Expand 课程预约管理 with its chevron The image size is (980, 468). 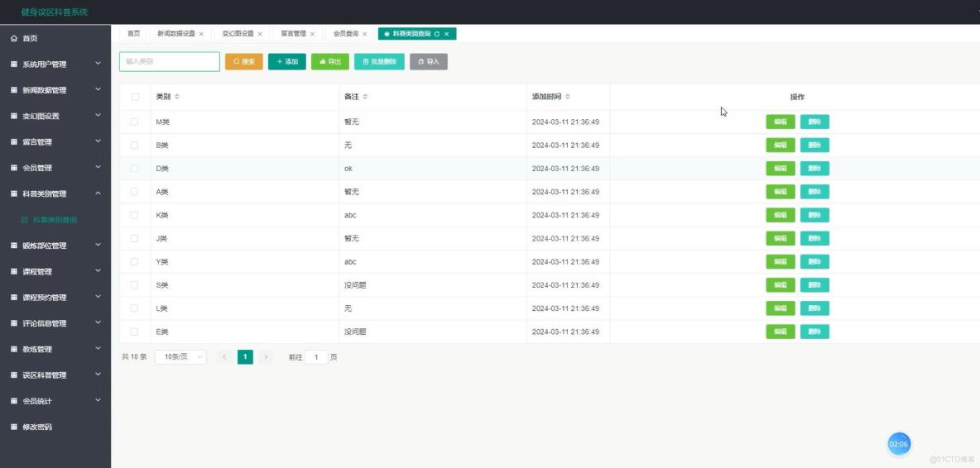[98, 297]
